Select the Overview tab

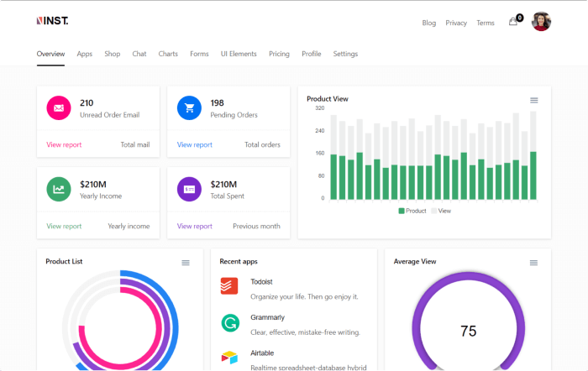50,54
